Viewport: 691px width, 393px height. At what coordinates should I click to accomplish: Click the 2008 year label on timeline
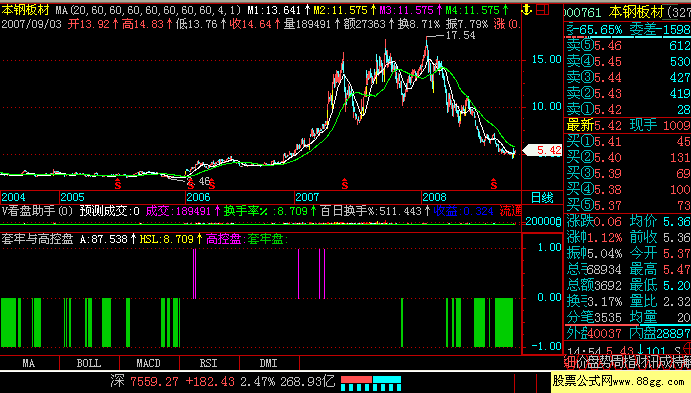(x=434, y=197)
